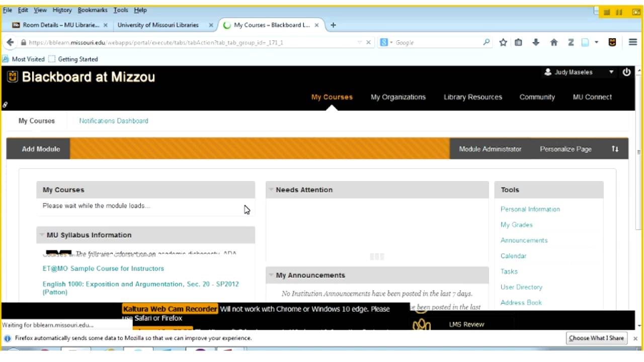Click the info icon in the notification bar
The height and width of the screenshot is (362, 644).
(8, 338)
